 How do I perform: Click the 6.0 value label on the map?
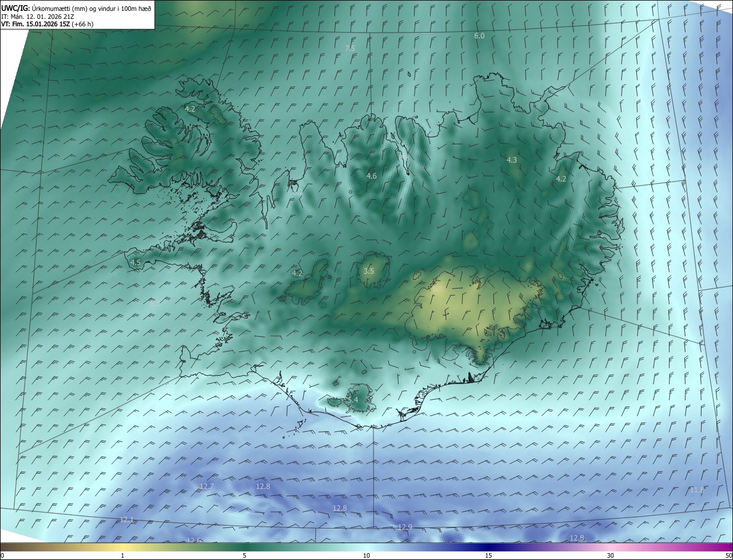479,36
